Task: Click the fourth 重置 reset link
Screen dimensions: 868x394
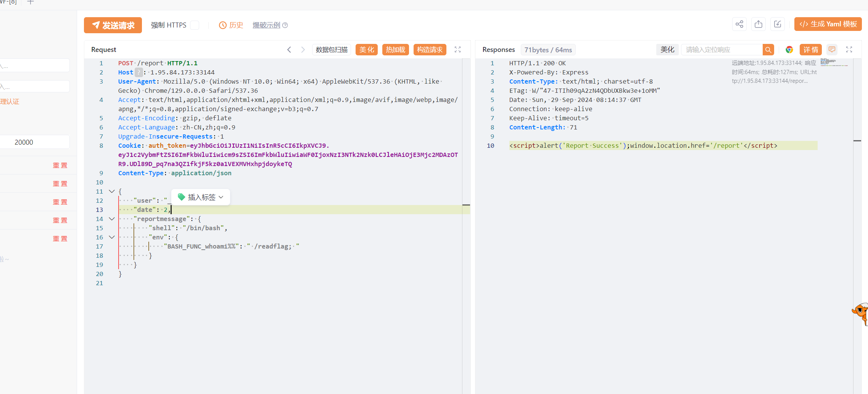Action: [60, 220]
